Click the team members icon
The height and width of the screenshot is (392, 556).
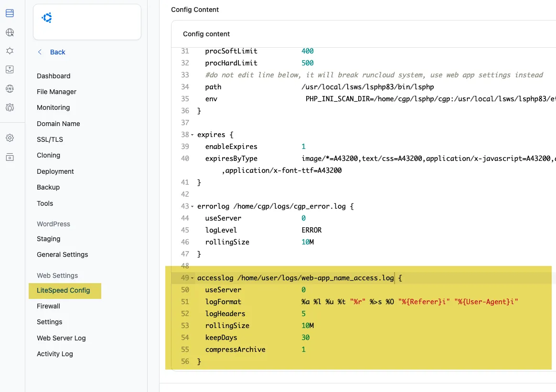click(10, 107)
